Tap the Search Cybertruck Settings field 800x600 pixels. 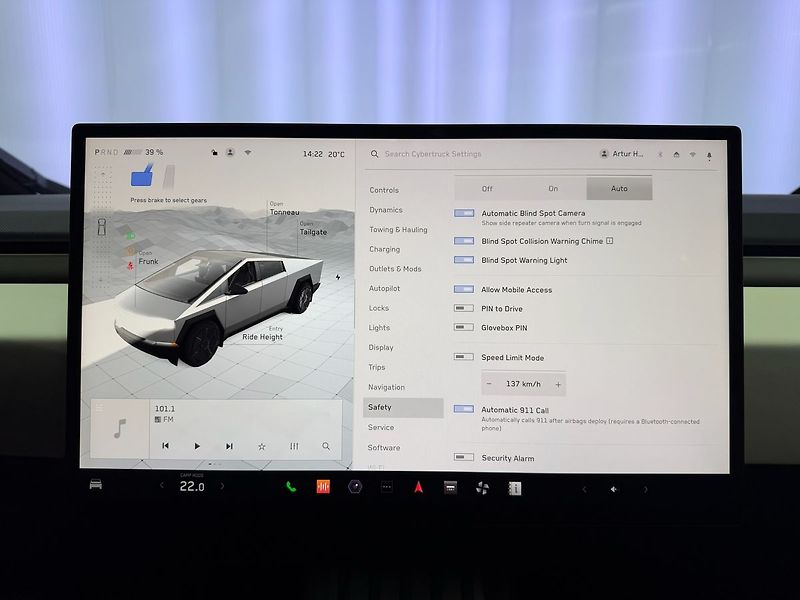[433, 154]
